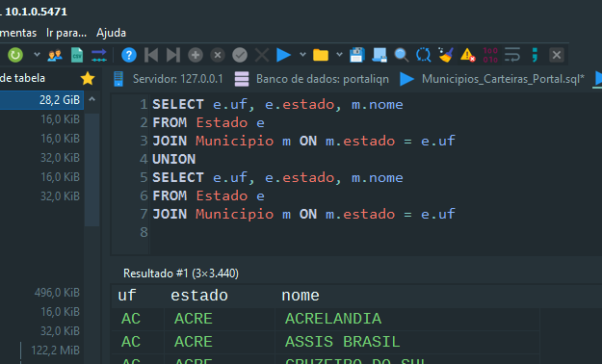This screenshot has height=364, width=602.
Task: Click the circular-arrows Replace text icon
Action: pyautogui.click(x=424, y=55)
